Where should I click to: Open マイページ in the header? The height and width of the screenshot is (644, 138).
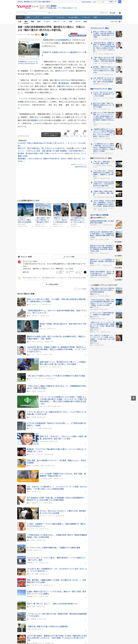pos(103,13)
